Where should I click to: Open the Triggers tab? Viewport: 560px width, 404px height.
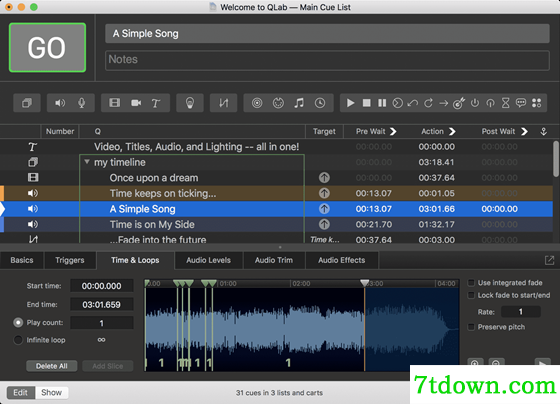click(x=70, y=260)
